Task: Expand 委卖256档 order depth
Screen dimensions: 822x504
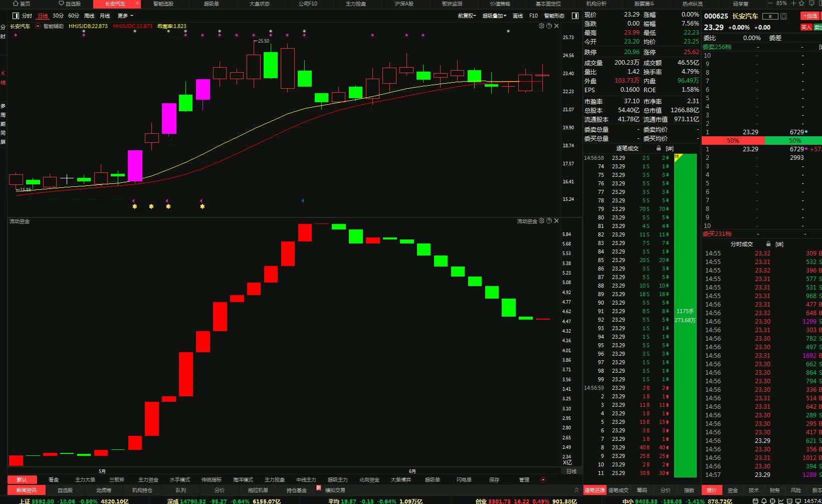Action: (717, 47)
